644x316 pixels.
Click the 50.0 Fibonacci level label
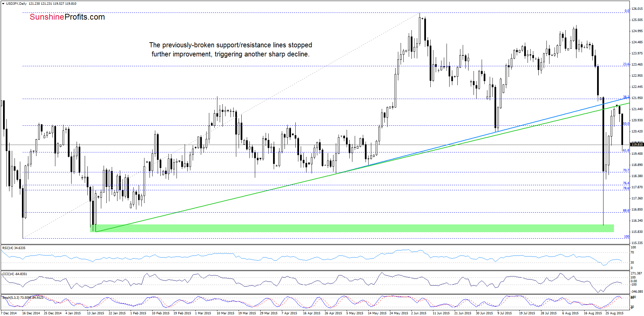[x=626, y=124]
